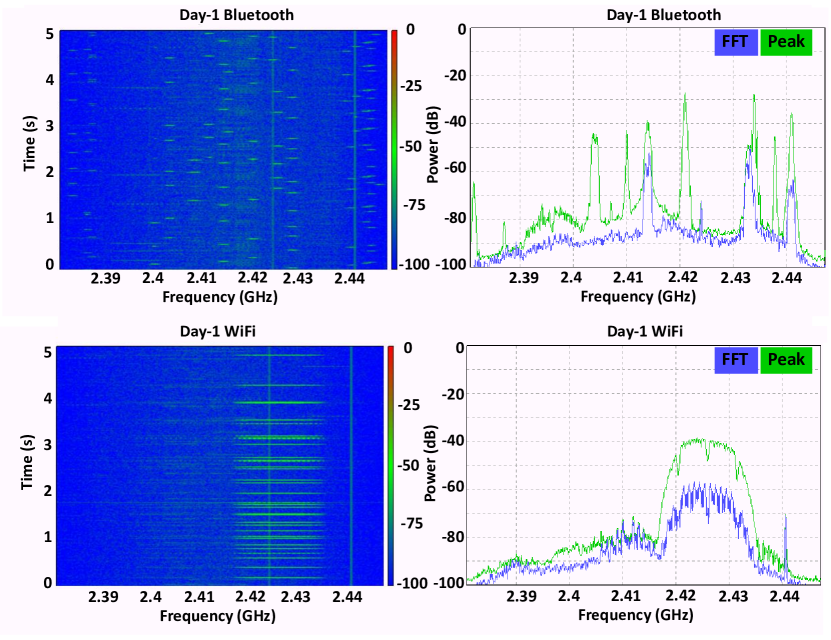Click inside the Bluetooth FFT/Peak spectrum graph

pos(648,148)
